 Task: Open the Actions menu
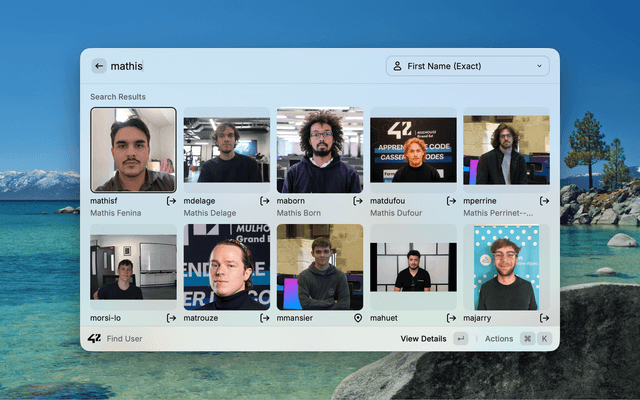point(498,339)
